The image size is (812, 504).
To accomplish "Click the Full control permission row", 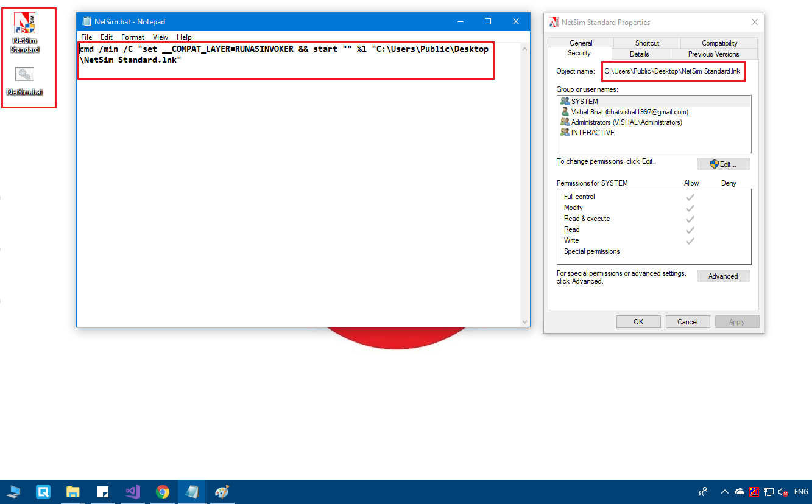I will tap(654, 197).
